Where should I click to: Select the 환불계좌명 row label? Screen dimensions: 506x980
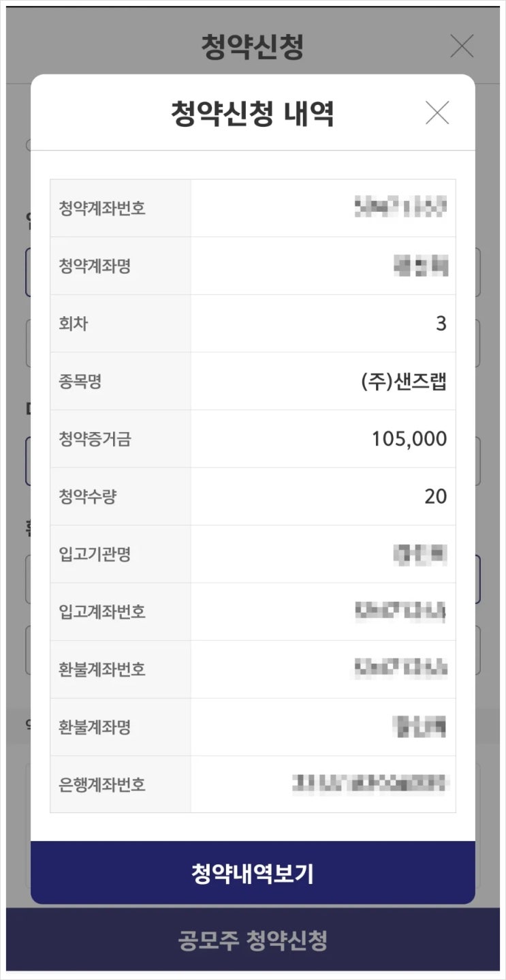[x=95, y=727]
